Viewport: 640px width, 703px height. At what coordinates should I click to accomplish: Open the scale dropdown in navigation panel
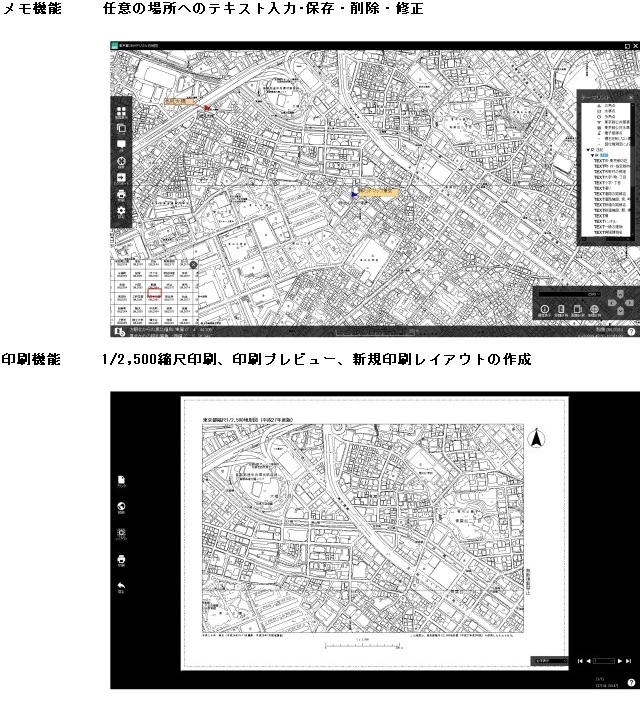(570, 295)
